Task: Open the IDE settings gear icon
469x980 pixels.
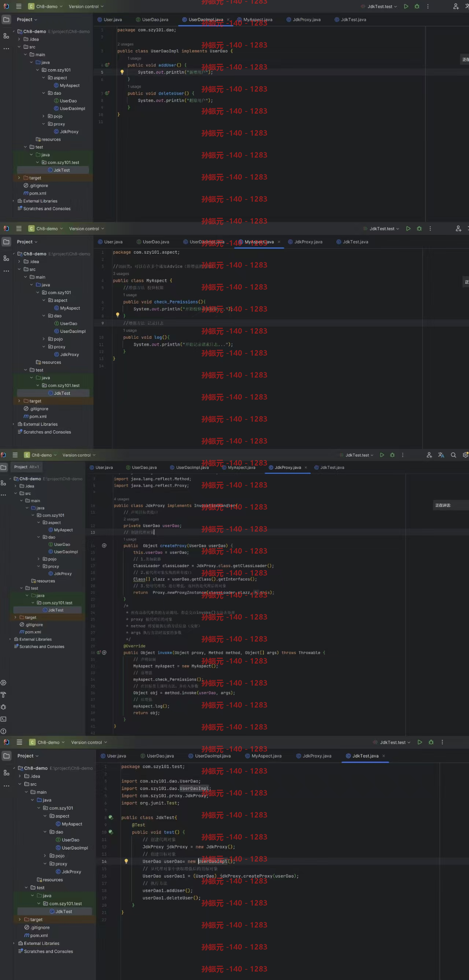Action: [x=465, y=455]
